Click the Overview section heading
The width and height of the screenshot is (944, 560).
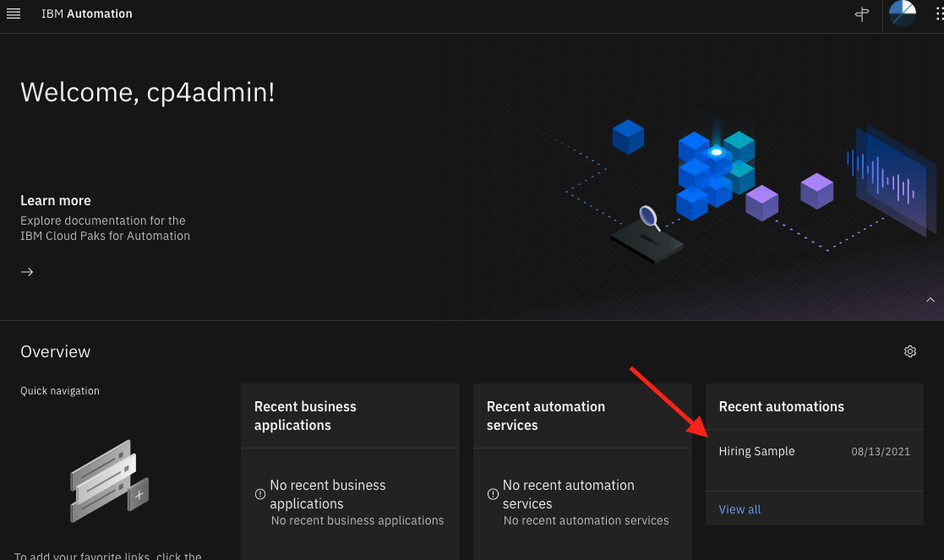(x=56, y=351)
